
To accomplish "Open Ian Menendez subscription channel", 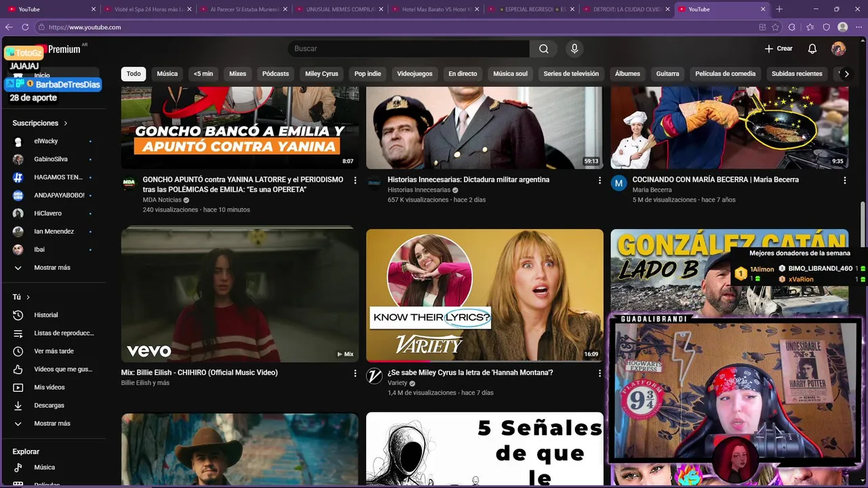I will point(53,232).
